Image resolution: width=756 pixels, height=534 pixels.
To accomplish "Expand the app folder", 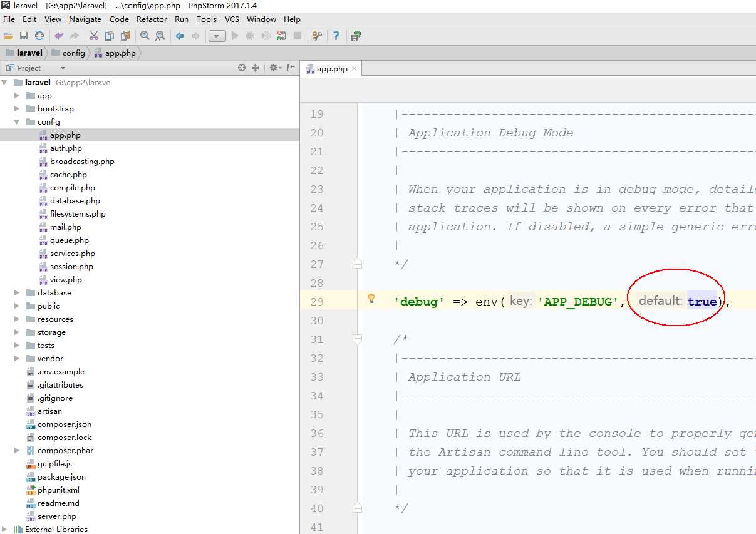I will 17,96.
